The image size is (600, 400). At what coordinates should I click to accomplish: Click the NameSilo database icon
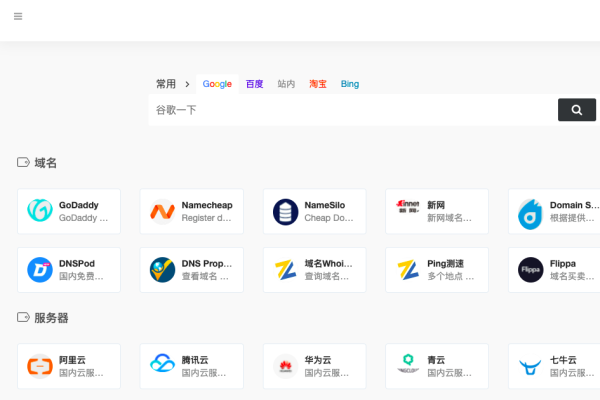pyautogui.click(x=285, y=212)
